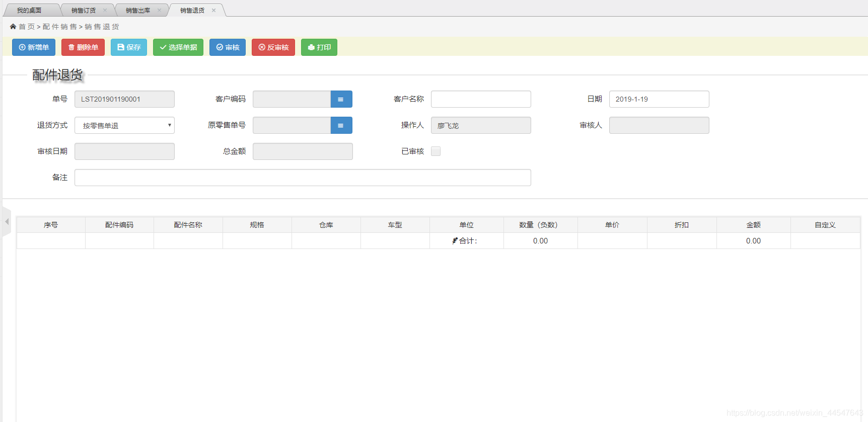Screen dimensions: 868x422
Task: Select the 销售退货 tab
Action: tap(192, 10)
